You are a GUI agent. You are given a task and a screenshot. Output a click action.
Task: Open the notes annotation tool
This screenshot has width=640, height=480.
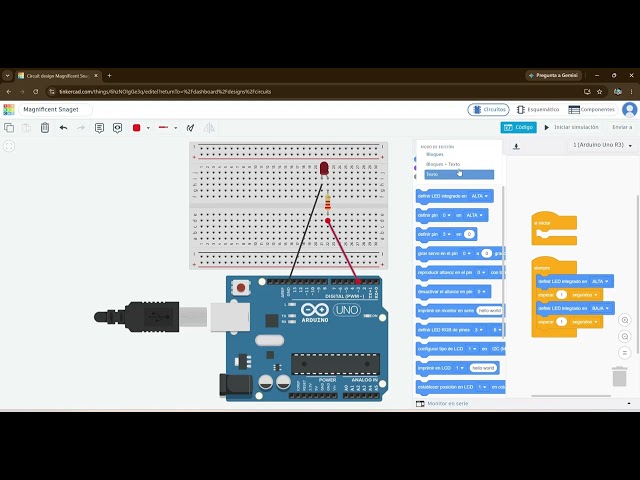pyautogui.click(x=99, y=128)
